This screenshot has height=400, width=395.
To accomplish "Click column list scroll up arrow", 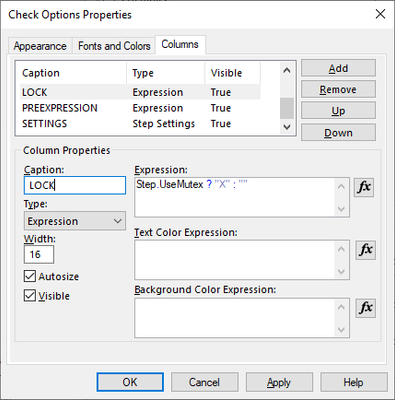I will point(287,70).
